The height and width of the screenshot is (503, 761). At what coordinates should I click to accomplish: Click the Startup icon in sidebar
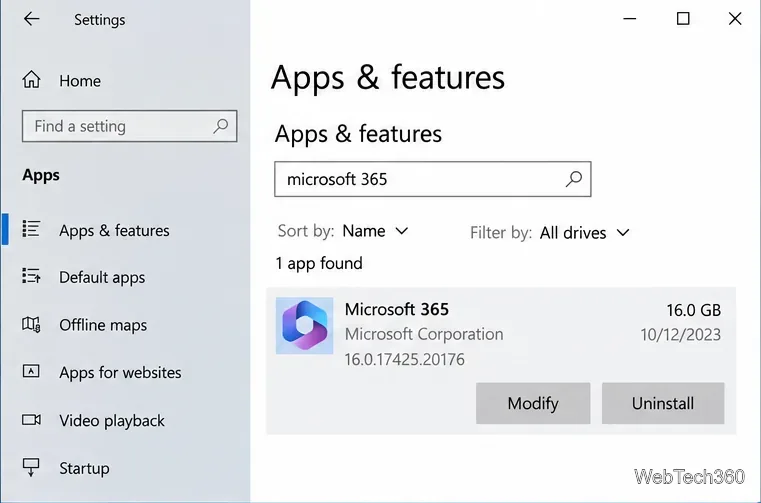click(31, 467)
